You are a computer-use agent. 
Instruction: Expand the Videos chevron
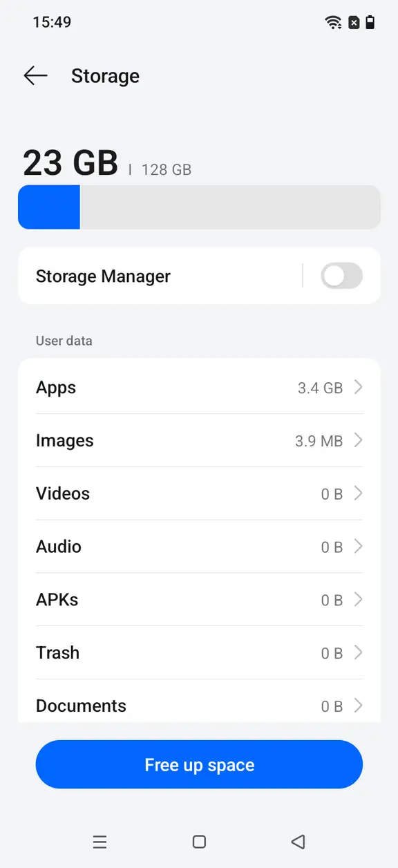point(358,493)
